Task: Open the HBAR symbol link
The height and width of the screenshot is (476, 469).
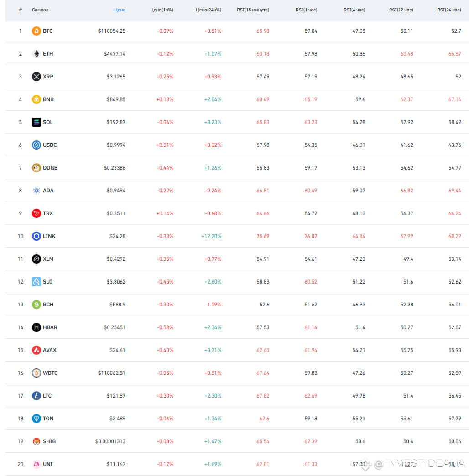Action: [x=50, y=327]
